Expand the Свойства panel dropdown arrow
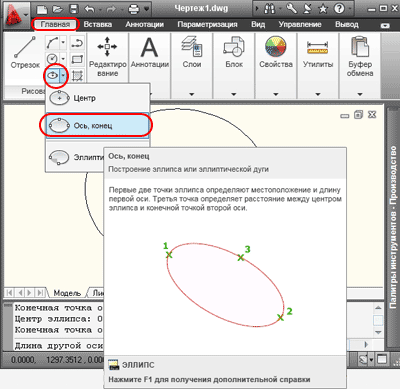The width and height of the screenshot is (400, 389). (x=276, y=94)
